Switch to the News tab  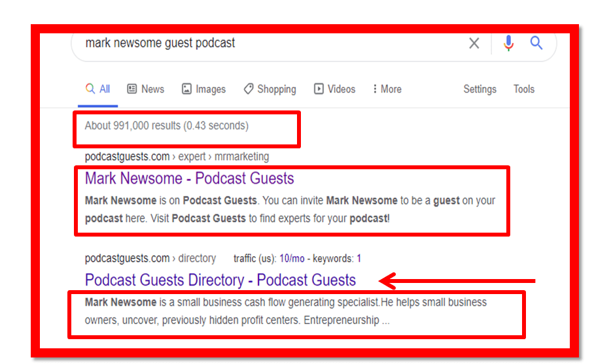pos(145,89)
